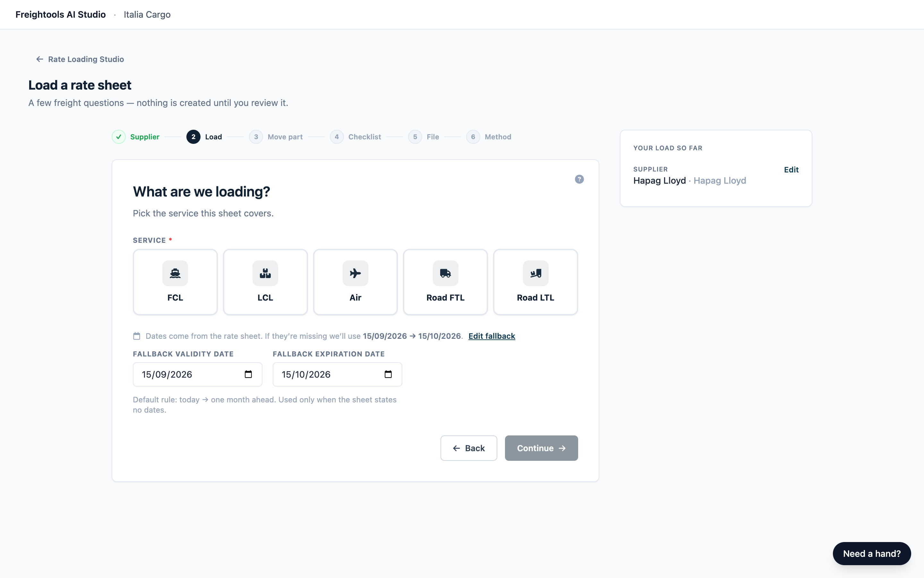Select the FCL ship icon
Image resolution: width=924 pixels, height=578 pixels.
[x=175, y=273]
